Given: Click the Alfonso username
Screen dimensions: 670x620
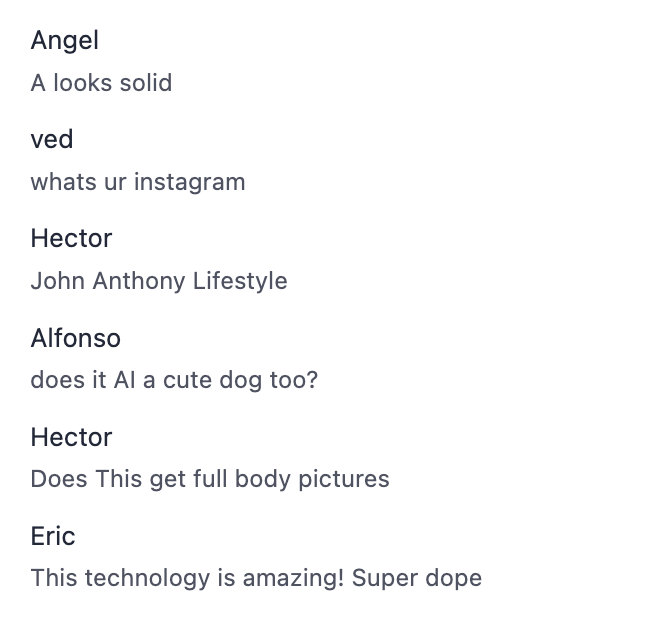Looking at the screenshot, I should (76, 338).
